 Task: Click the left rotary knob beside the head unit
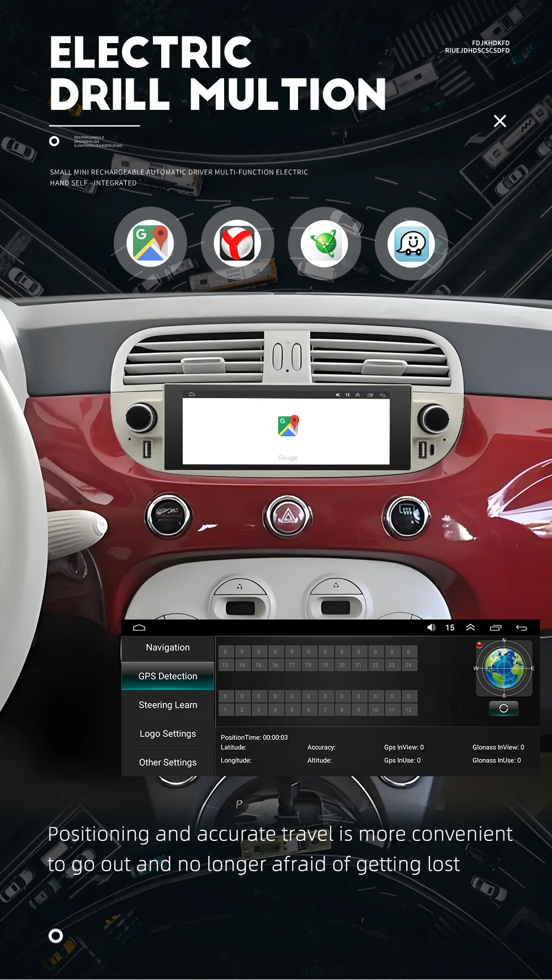click(141, 418)
